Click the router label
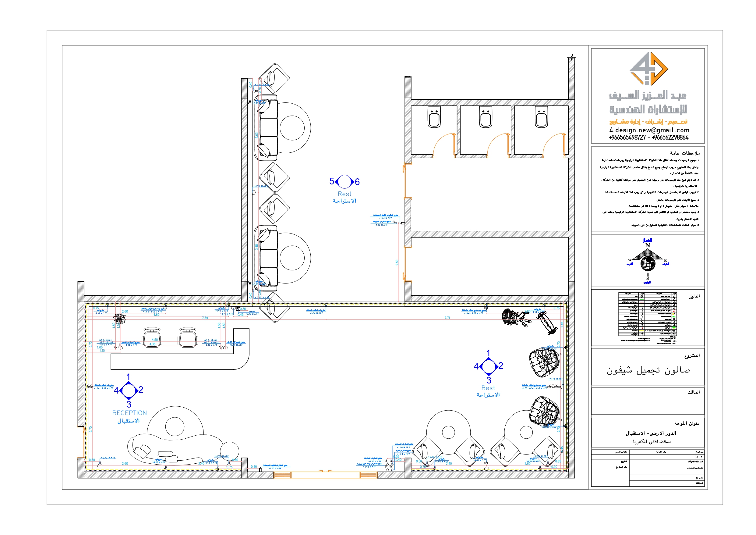This screenshot has height=535, width=756. (252, 312)
